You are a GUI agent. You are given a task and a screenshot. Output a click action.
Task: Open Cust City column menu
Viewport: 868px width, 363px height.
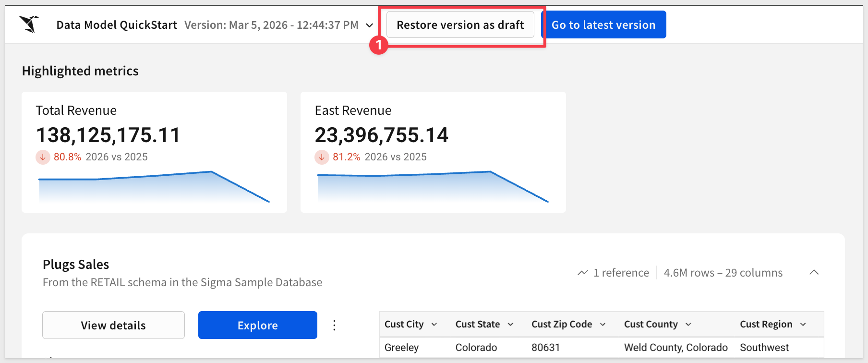coord(434,325)
